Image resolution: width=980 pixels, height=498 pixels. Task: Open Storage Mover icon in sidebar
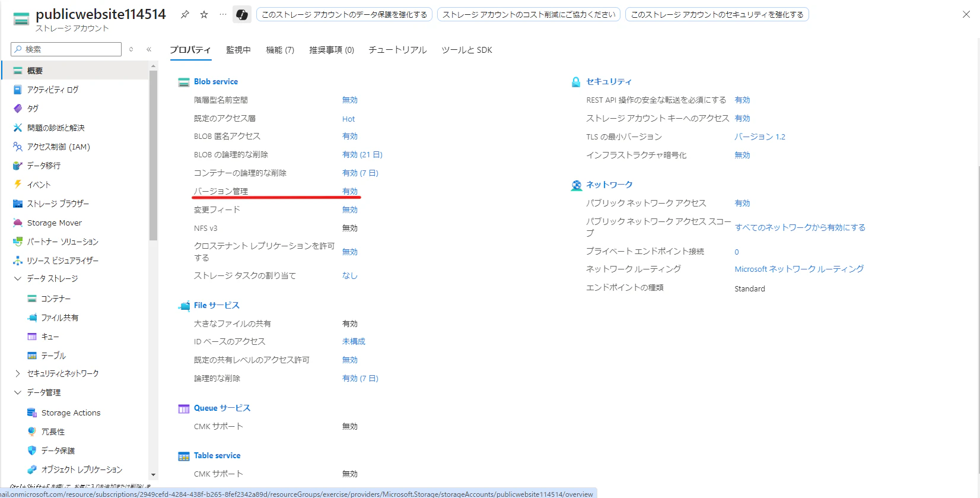click(x=18, y=223)
